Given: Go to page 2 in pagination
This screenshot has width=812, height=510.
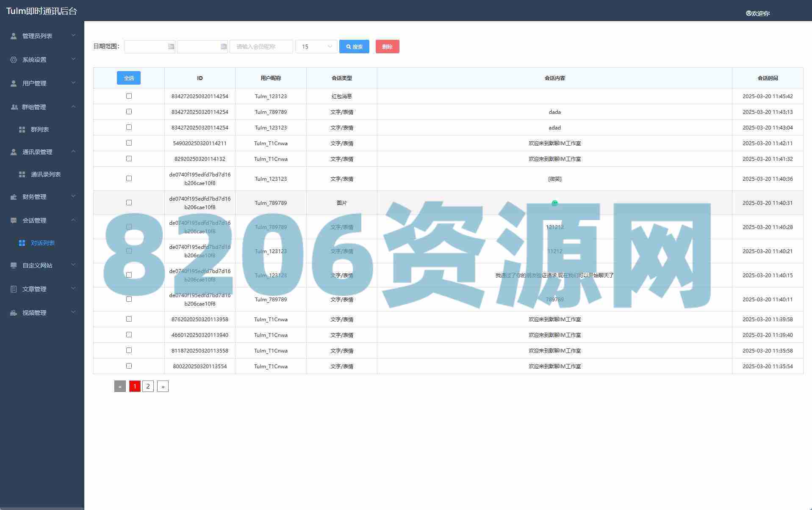Looking at the screenshot, I should pyautogui.click(x=148, y=386).
